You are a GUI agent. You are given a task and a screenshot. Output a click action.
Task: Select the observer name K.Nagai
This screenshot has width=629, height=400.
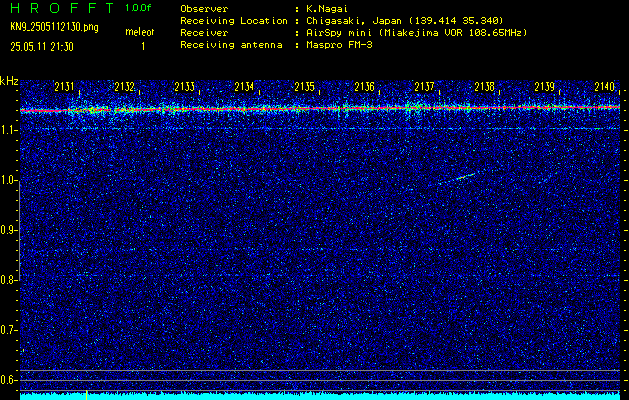coord(327,8)
